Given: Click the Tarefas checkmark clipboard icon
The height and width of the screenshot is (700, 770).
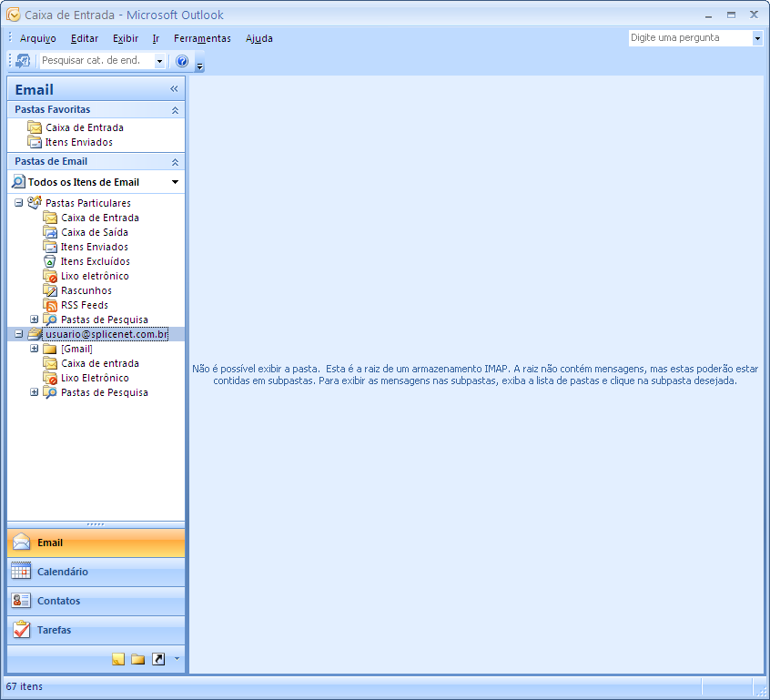Looking at the screenshot, I should coord(21,629).
